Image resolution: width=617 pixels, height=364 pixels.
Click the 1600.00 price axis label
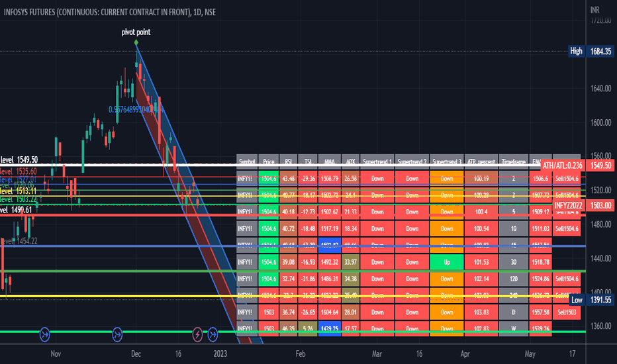600,123
